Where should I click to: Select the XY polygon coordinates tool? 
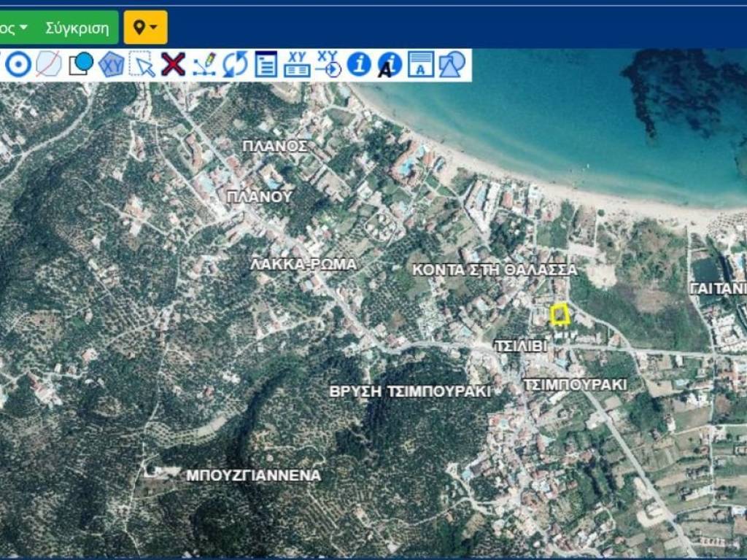[112, 65]
